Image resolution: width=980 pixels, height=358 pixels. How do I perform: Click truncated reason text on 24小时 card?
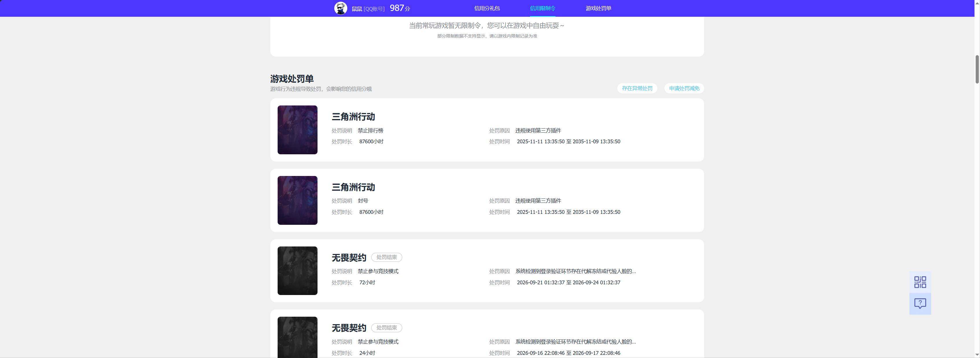coord(575,342)
